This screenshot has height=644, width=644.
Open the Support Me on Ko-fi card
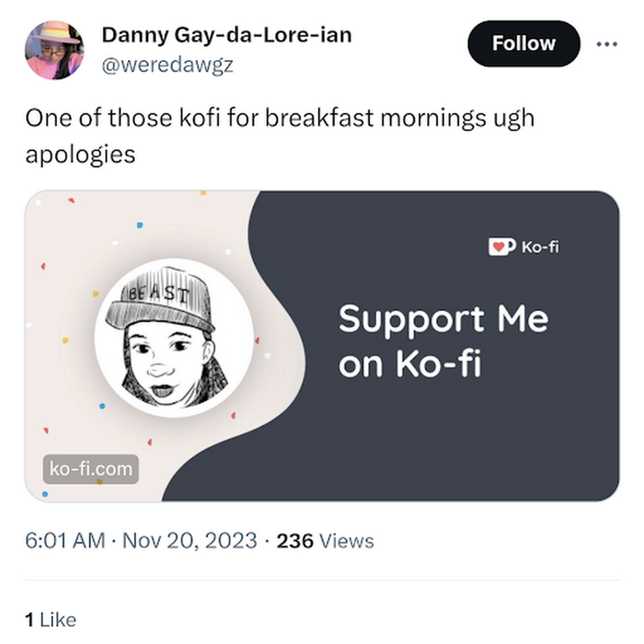click(322, 346)
